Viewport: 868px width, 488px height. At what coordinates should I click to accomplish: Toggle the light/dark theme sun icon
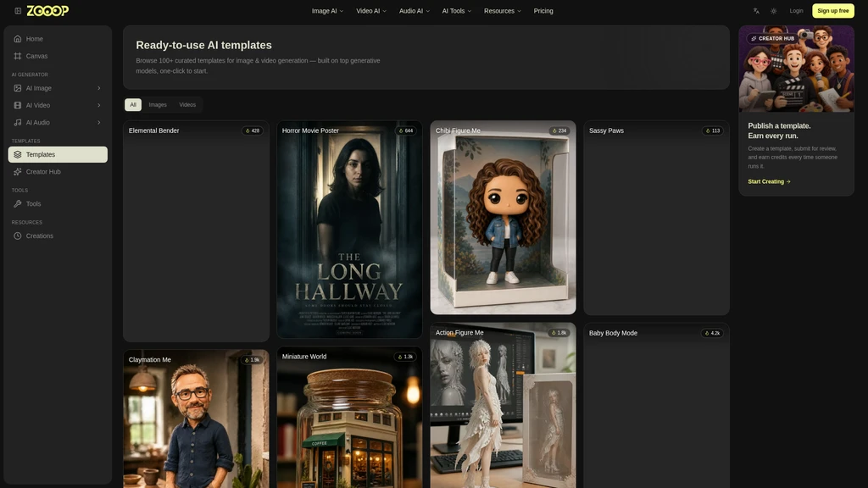tap(774, 11)
